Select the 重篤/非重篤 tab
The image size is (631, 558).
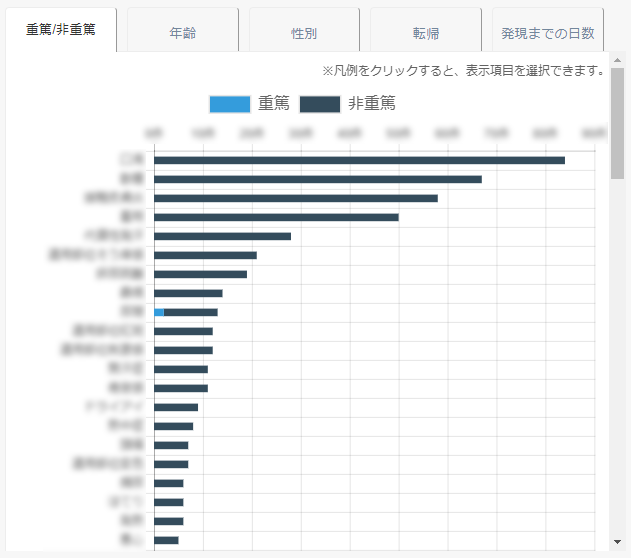point(60,30)
